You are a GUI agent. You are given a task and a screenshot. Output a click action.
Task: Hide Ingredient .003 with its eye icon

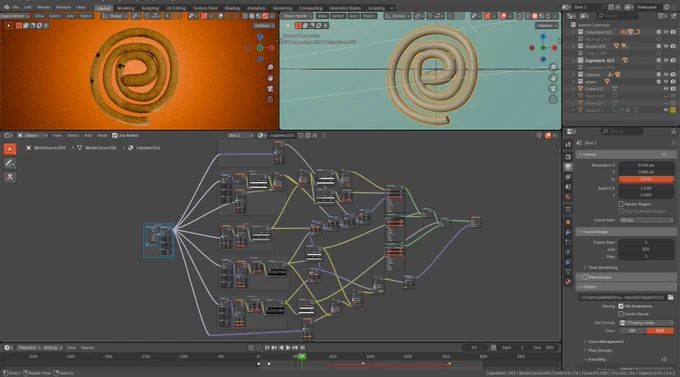(666, 60)
